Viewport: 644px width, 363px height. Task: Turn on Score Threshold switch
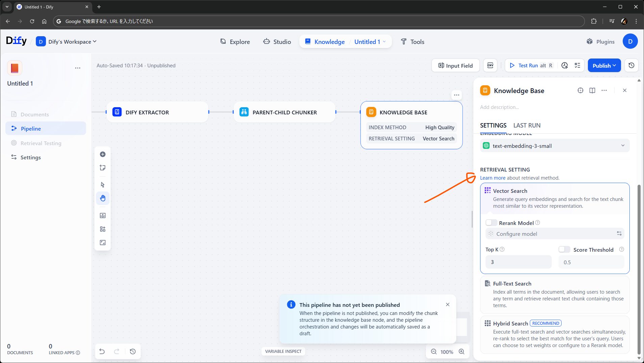pos(564,250)
